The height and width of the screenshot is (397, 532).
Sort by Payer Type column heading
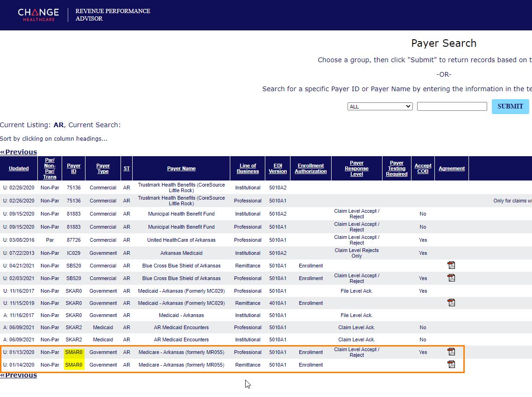click(103, 168)
